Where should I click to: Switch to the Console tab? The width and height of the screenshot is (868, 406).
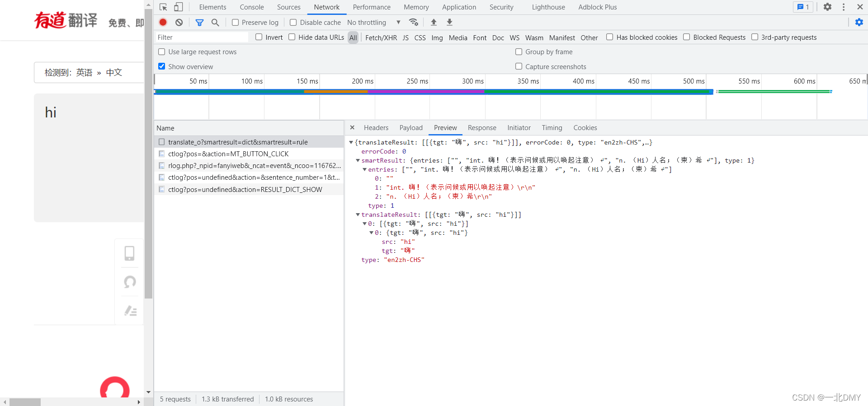[252, 7]
